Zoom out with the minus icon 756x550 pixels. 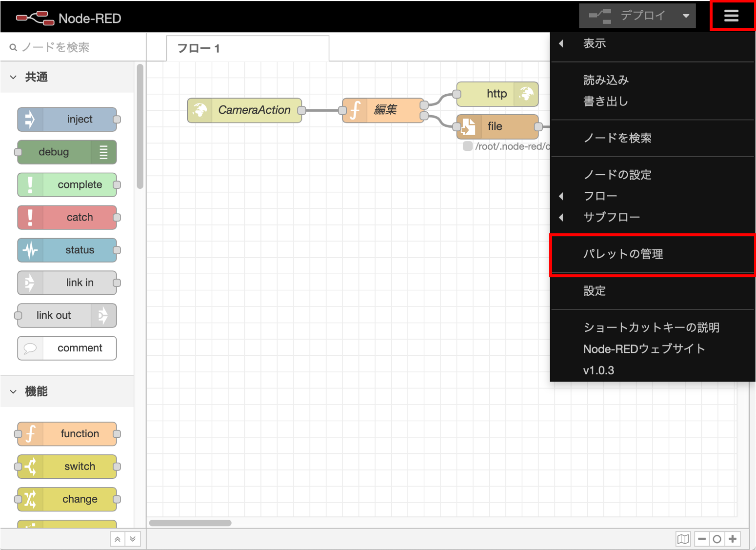tap(701, 539)
